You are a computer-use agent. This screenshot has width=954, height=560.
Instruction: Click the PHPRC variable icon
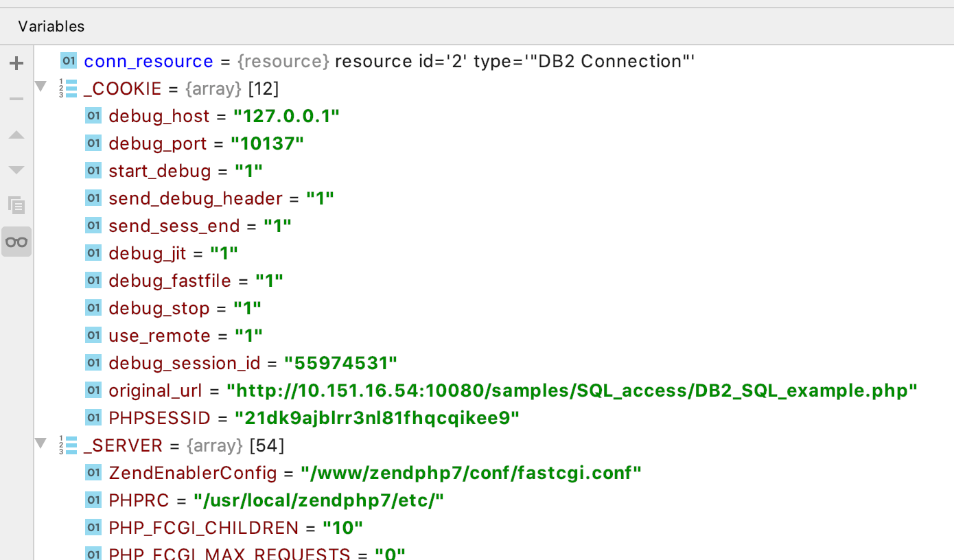click(93, 500)
